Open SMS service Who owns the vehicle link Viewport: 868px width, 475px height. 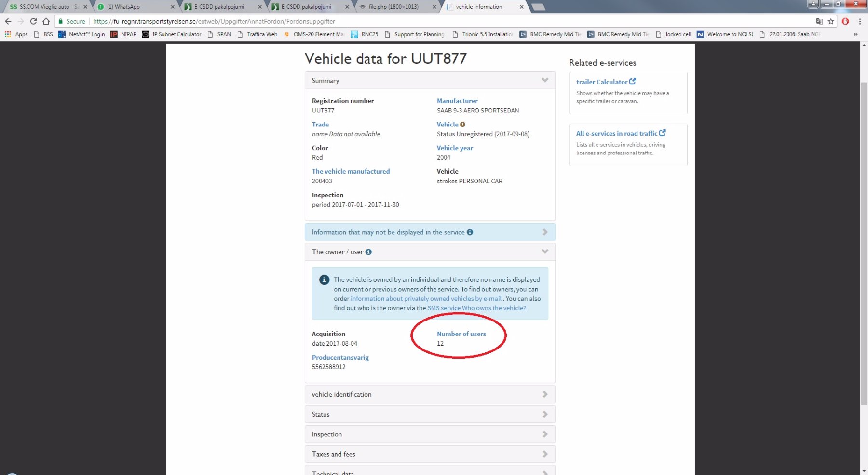click(476, 308)
